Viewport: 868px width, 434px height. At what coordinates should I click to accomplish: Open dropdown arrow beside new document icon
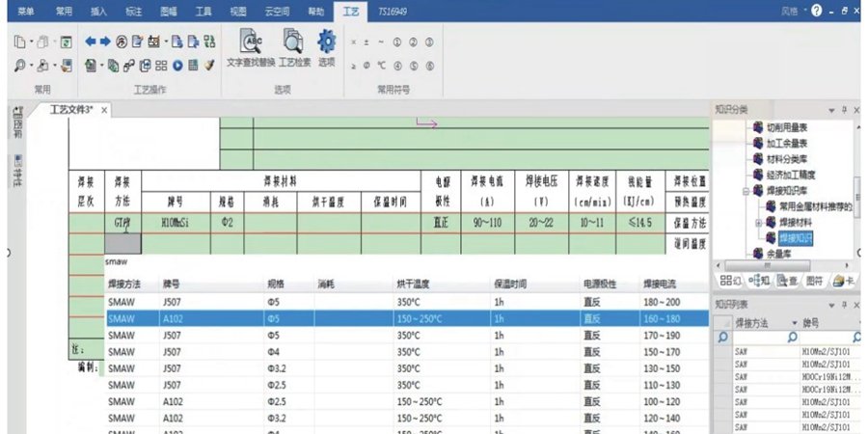click(31, 42)
